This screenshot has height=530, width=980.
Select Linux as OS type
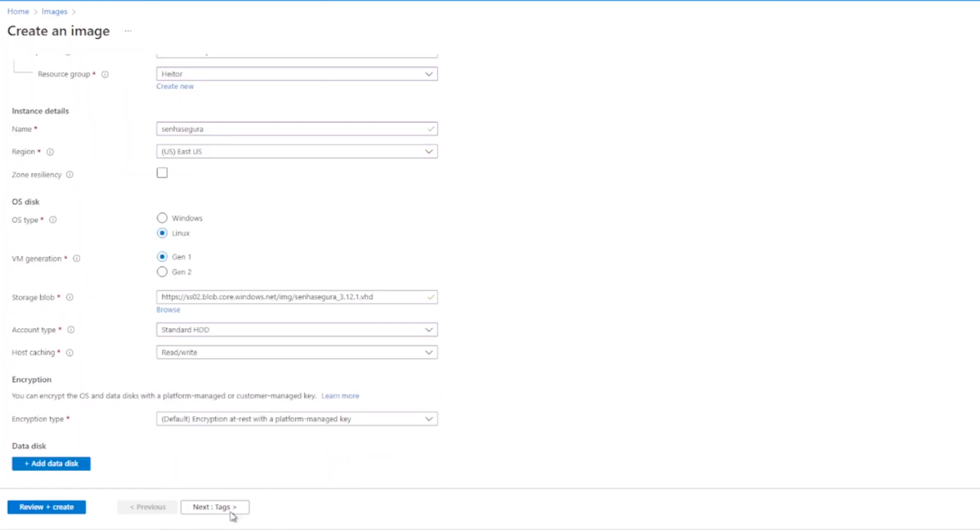click(162, 233)
